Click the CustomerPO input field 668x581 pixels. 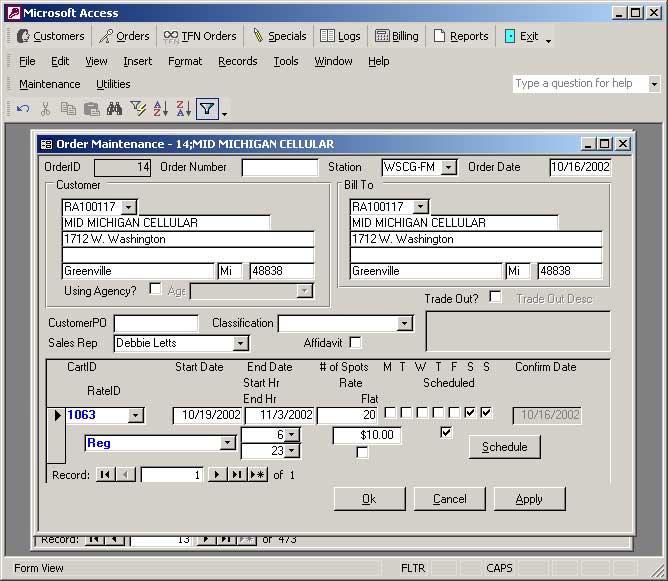tap(156, 323)
